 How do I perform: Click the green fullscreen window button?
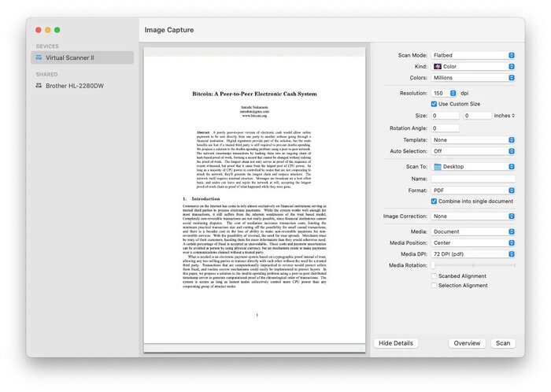point(57,30)
